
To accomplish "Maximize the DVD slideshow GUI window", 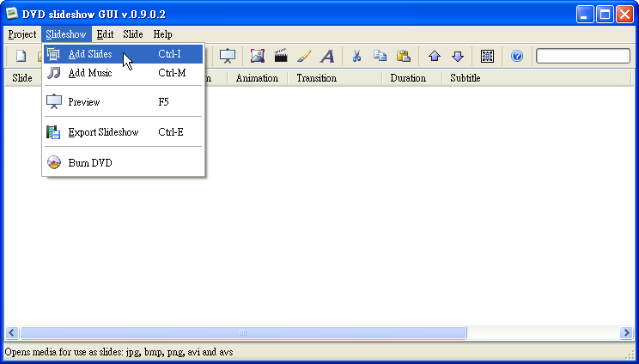I will [x=605, y=15].
